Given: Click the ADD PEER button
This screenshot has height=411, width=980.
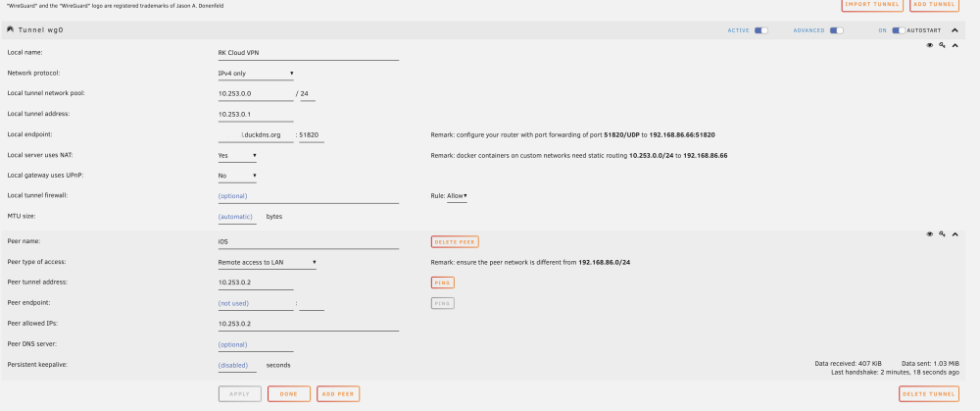Looking at the screenshot, I should coord(338,394).
